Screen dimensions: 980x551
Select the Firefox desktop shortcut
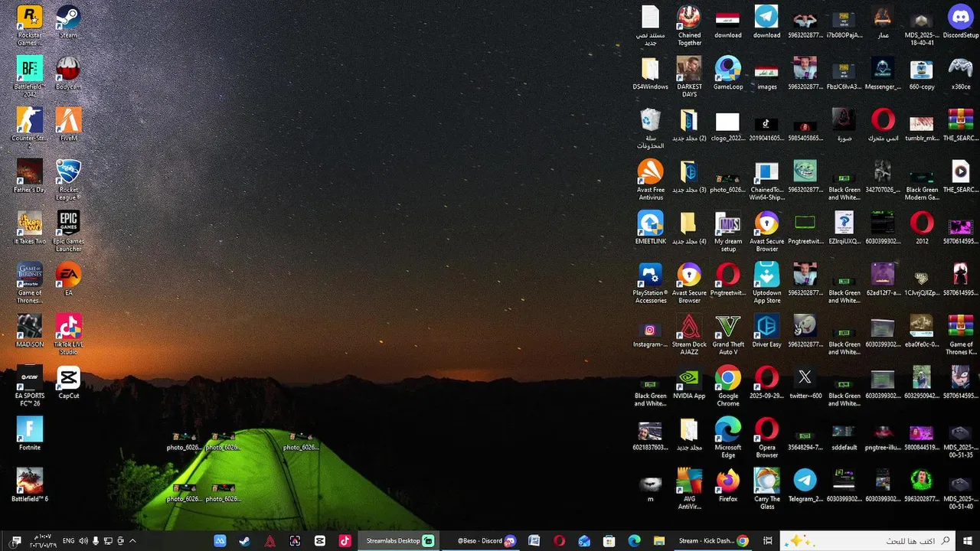coord(727,485)
